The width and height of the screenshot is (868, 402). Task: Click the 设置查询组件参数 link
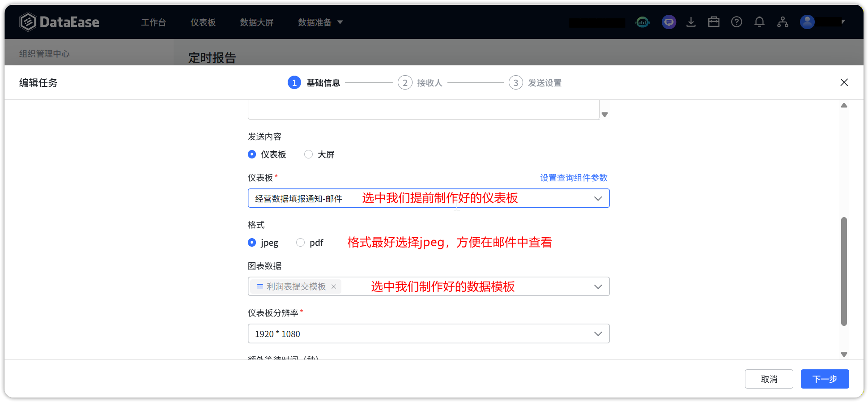coord(574,178)
